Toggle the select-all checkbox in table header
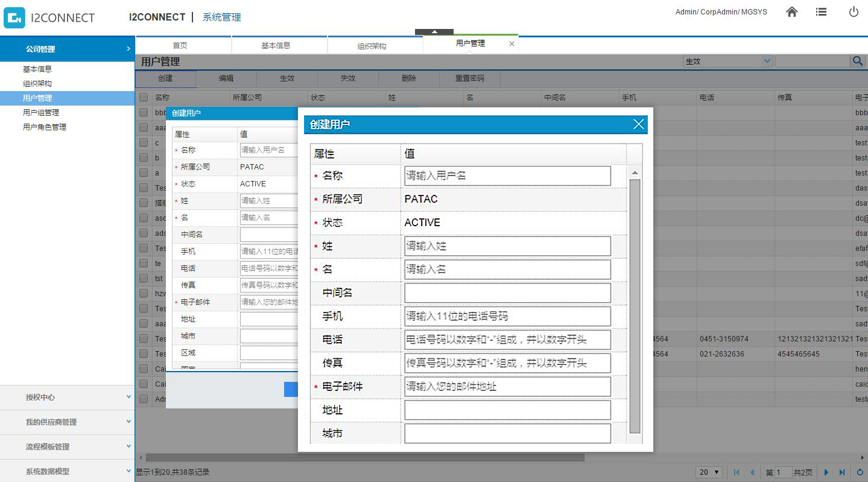Image resolution: width=868 pixels, height=482 pixels. pyautogui.click(x=144, y=97)
